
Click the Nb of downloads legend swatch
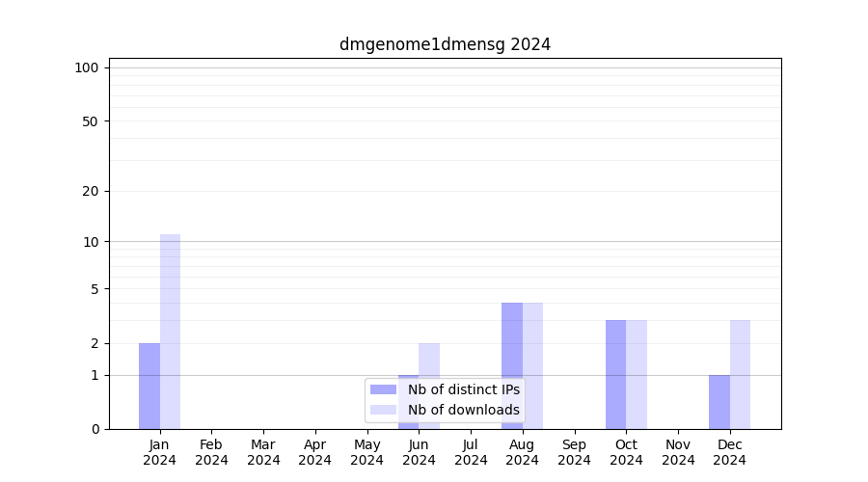(383, 410)
